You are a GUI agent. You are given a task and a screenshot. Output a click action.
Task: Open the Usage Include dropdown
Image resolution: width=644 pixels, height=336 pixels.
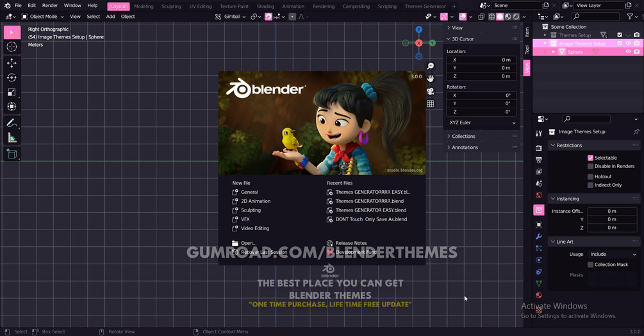613,255
